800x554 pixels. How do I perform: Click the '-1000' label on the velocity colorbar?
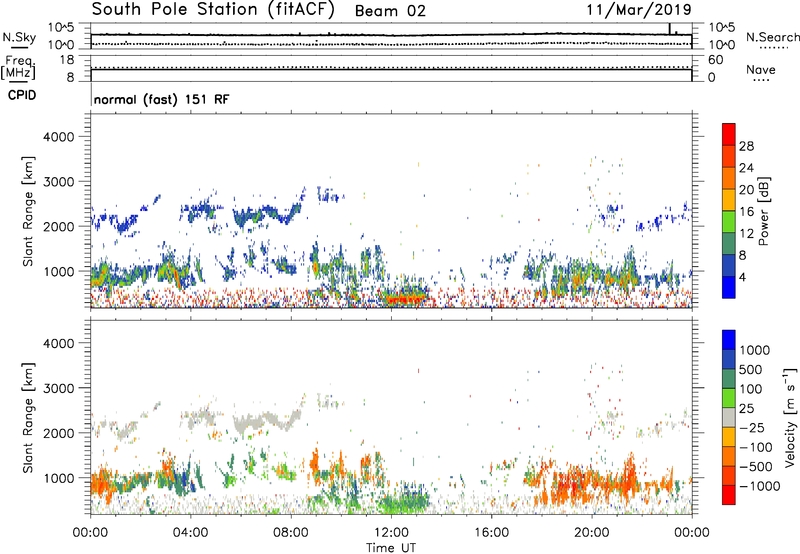760,486
